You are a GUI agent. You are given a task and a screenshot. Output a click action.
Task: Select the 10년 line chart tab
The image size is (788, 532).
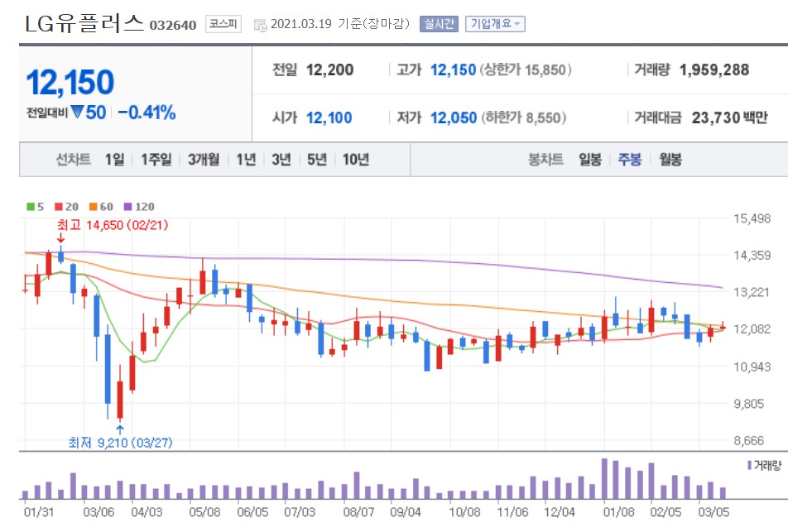tap(356, 160)
